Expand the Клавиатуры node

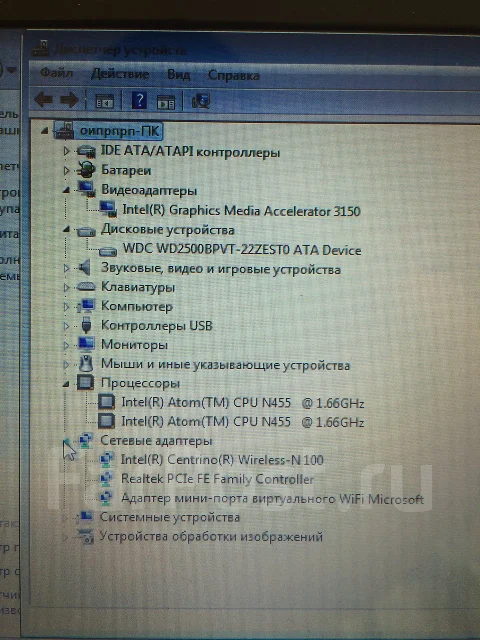[x=66, y=287]
